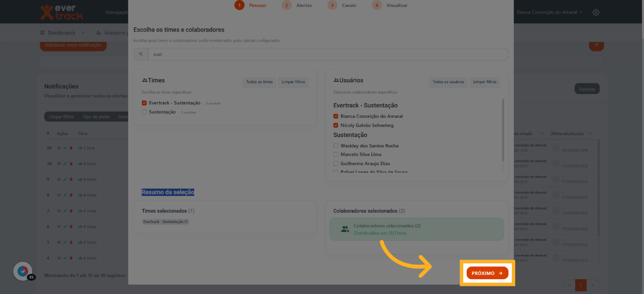Click the orange refresh icon button
Viewport: 644px width, 294px height.
click(x=596, y=45)
